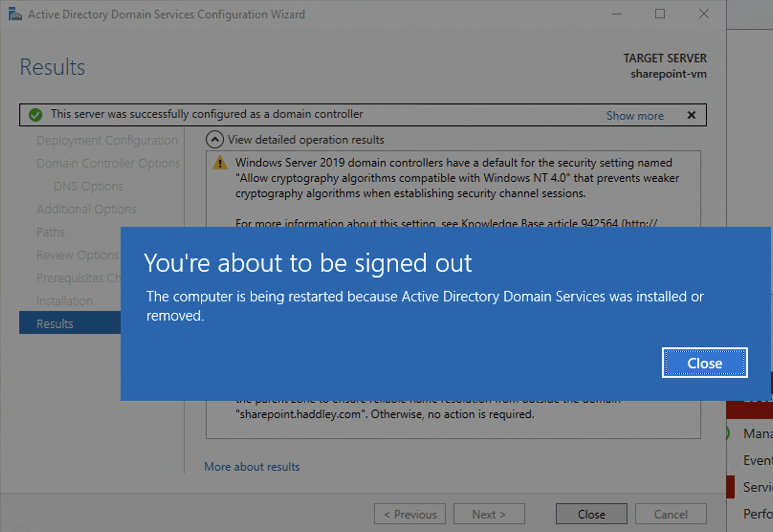This screenshot has height=532, width=773.
Task: Click the sharepoint-vm target server name
Action: pyautogui.click(x=668, y=74)
